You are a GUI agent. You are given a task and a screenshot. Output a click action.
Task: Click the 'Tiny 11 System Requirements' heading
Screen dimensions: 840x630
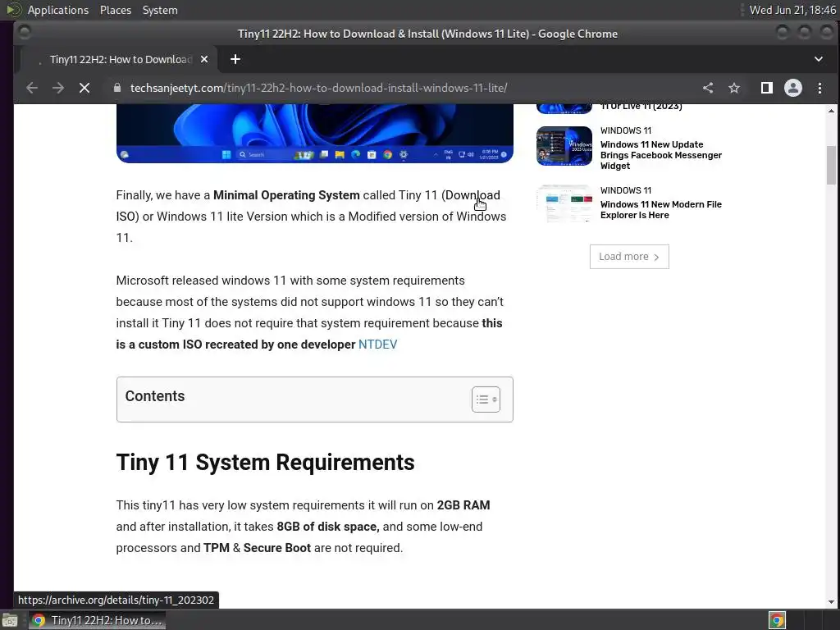point(265,463)
